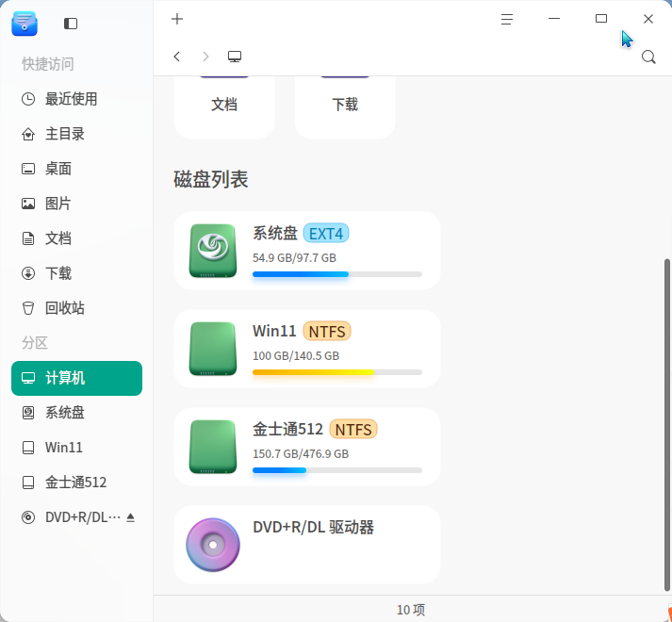Click the green 金士通512 drive icon

click(213, 447)
